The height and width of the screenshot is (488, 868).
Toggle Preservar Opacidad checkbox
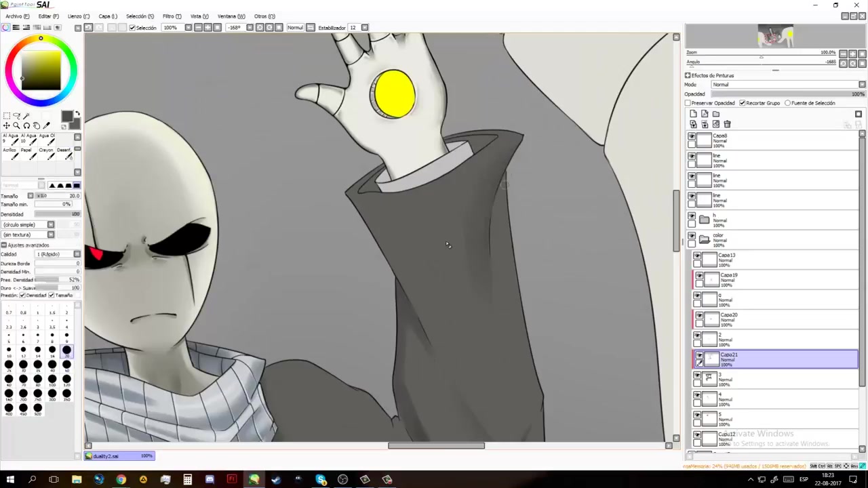[x=688, y=103]
